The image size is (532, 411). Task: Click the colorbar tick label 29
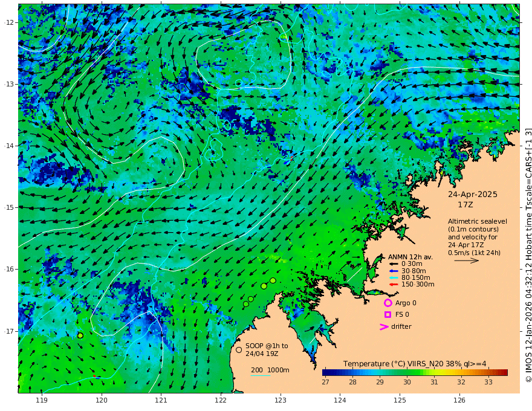(380, 382)
